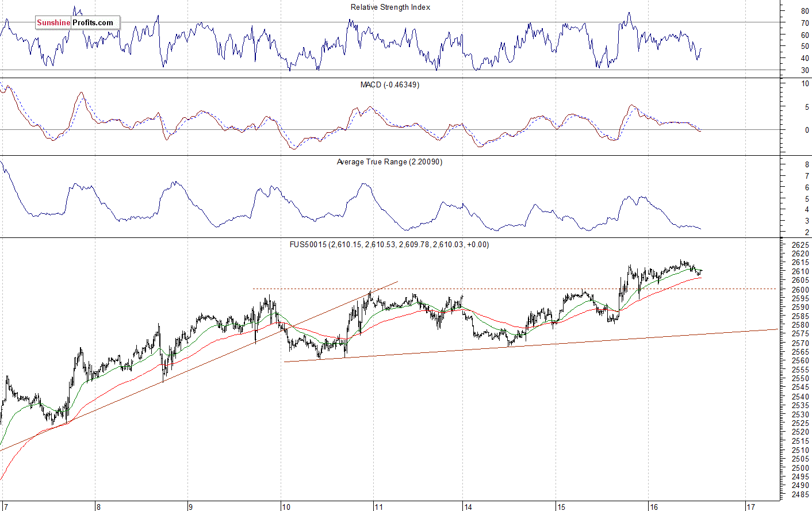
Task: Click the MACD 10 axis label
Action: point(805,84)
